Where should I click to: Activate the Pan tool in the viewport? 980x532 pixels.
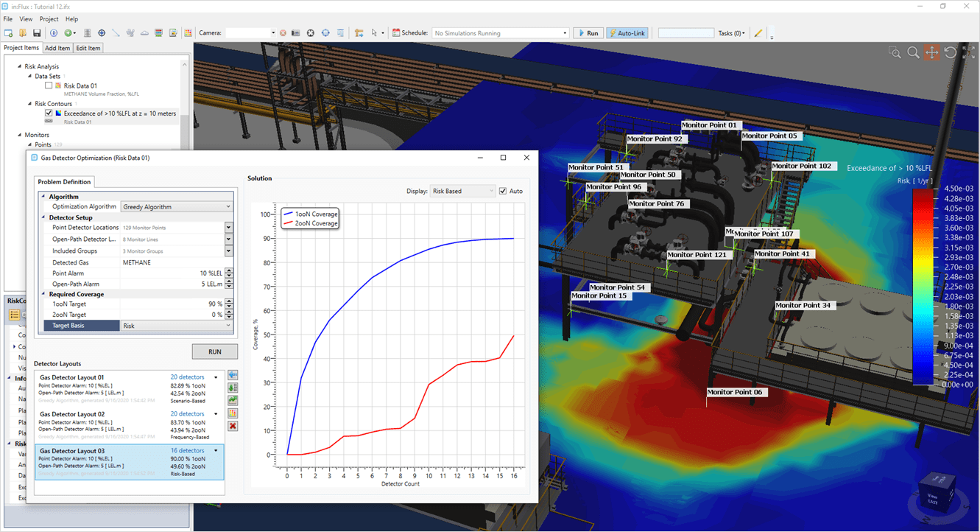[931, 52]
